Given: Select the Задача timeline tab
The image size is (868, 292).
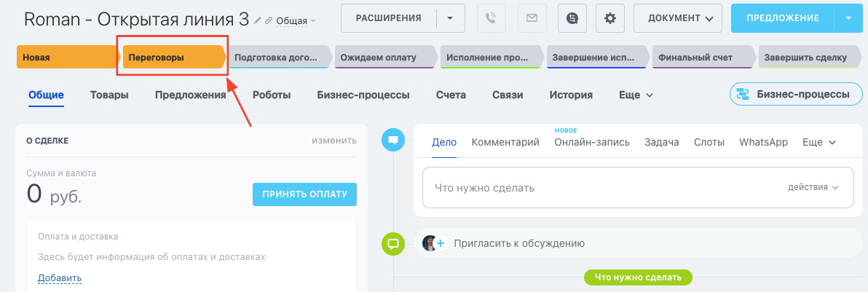Looking at the screenshot, I should [661, 143].
